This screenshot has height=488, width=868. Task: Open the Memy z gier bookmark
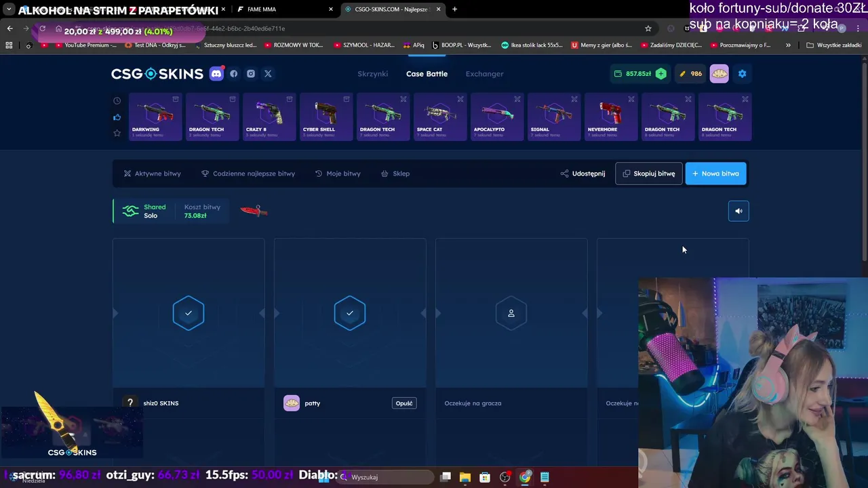coord(601,45)
